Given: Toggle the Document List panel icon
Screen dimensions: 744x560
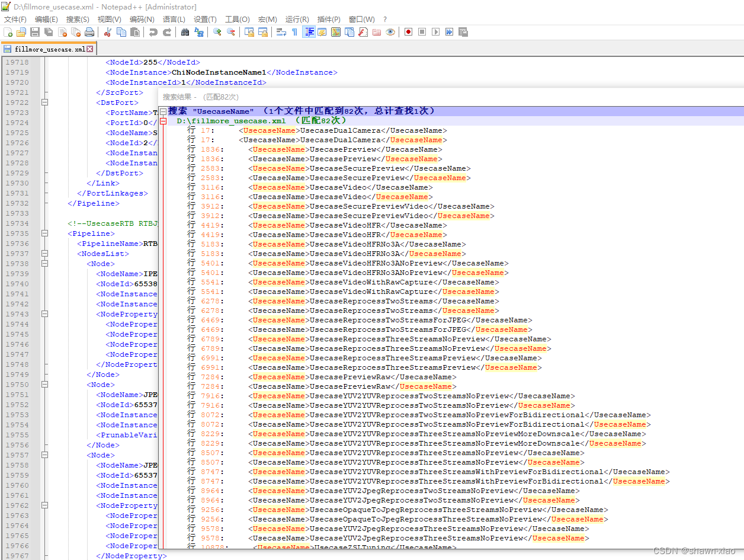Looking at the screenshot, I should click(349, 32).
